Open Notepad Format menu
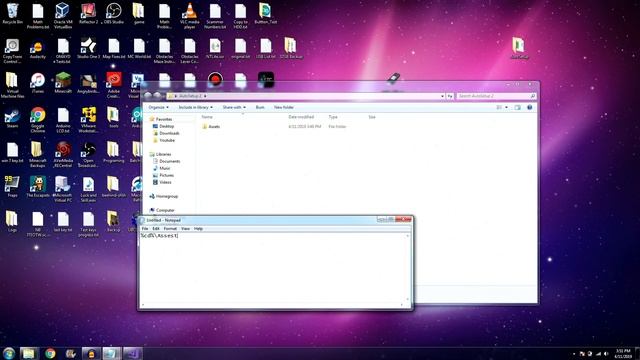Screen dimensions: 640x360 click(170, 229)
